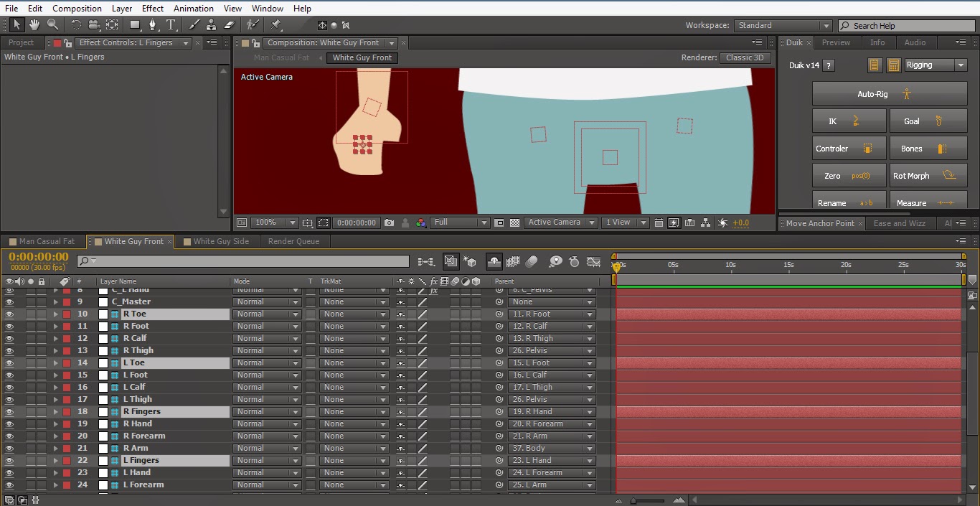This screenshot has height=506, width=980.
Task: Adjust the +0.0 exposure control
Action: coord(740,223)
